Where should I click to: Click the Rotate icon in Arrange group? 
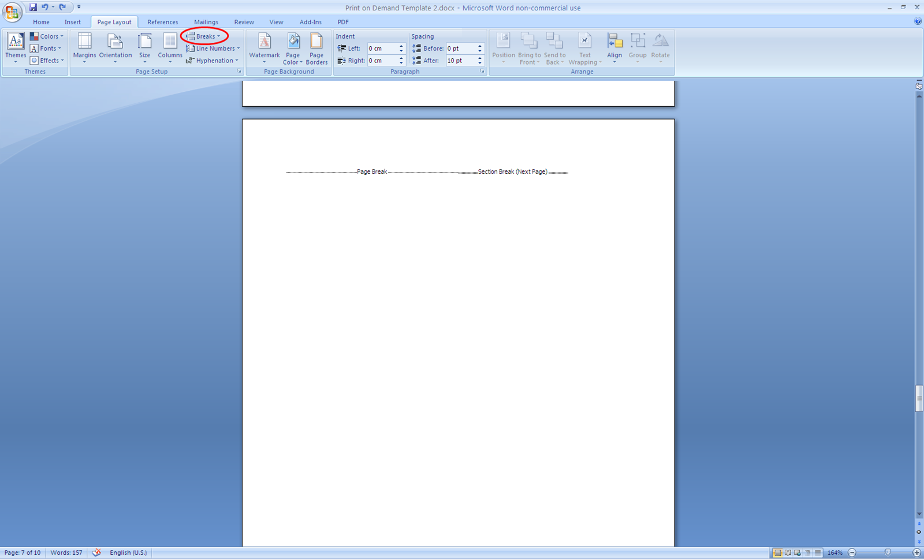tap(660, 48)
